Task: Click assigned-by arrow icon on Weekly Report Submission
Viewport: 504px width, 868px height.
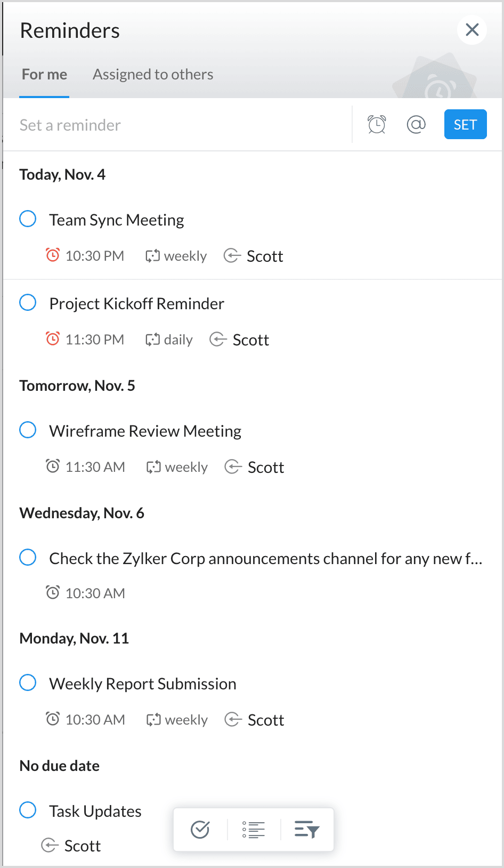Action: [x=233, y=720]
